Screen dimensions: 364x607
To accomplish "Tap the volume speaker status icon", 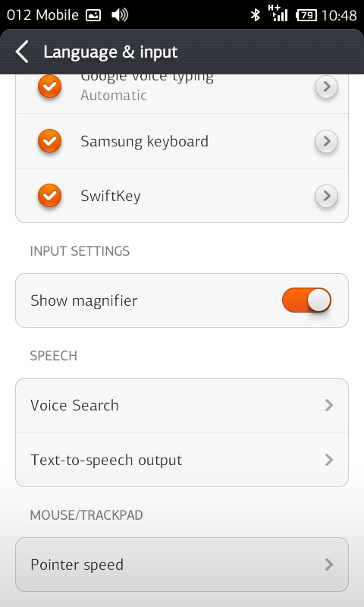I will (120, 15).
